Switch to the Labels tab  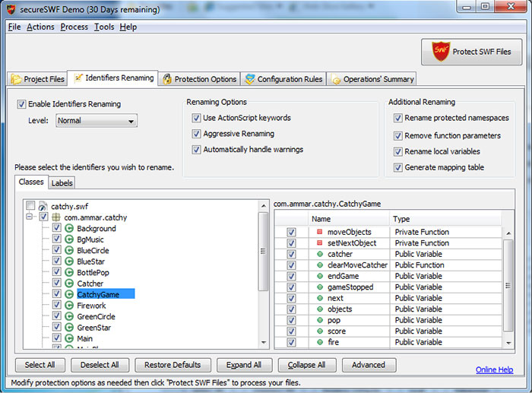tap(62, 182)
